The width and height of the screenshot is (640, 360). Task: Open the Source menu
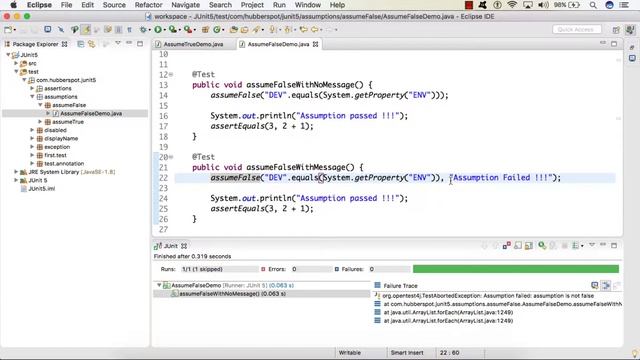click(x=114, y=5)
